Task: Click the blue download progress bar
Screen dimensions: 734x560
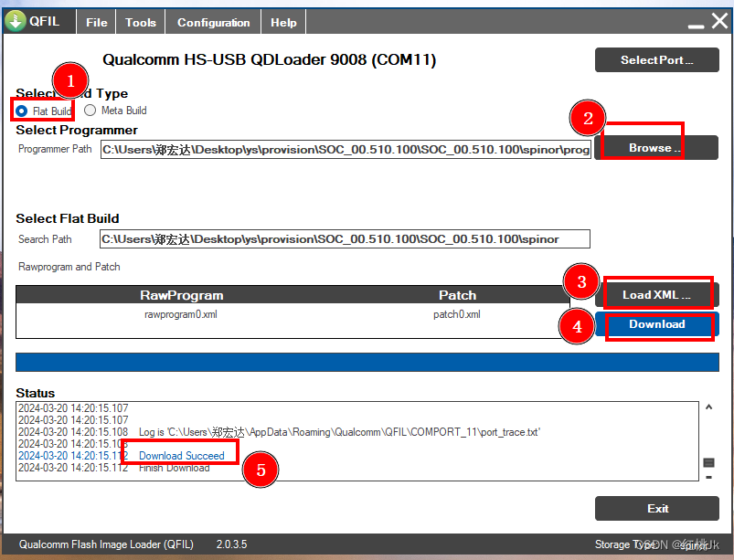Action: (x=367, y=362)
